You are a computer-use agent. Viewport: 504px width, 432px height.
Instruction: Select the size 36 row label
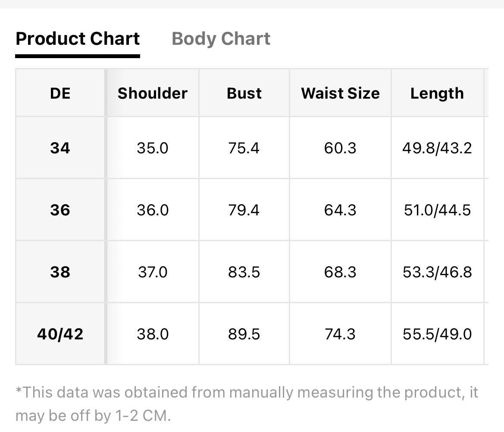coord(60,210)
